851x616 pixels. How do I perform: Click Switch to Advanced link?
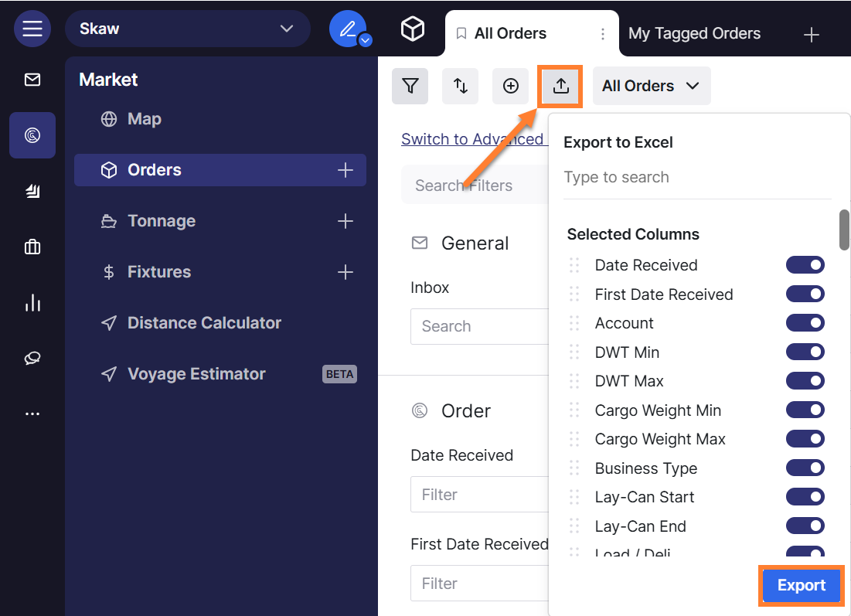[x=472, y=139]
